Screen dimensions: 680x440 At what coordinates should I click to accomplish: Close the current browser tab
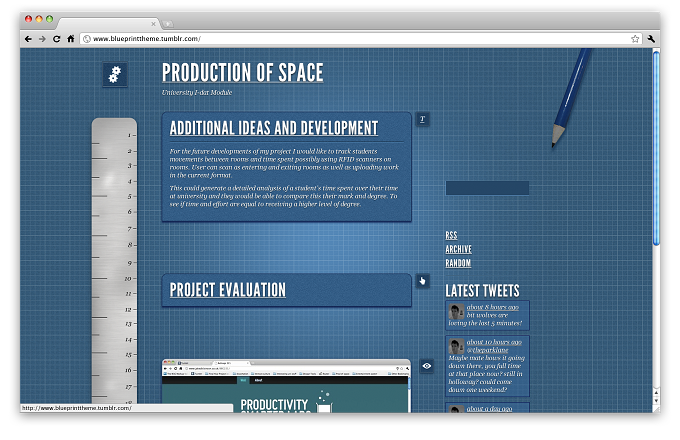(x=153, y=24)
